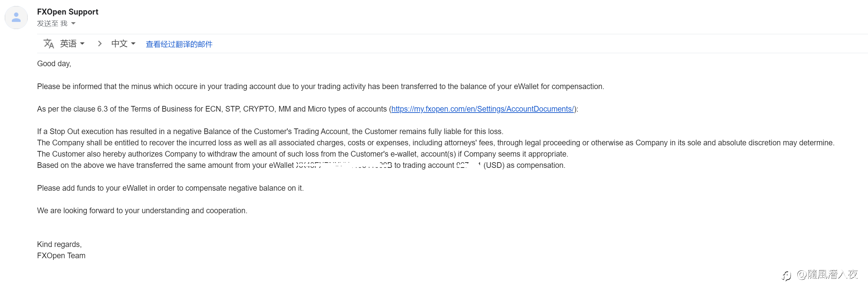Click the @隨風潛入夜 watermark text

click(827, 275)
